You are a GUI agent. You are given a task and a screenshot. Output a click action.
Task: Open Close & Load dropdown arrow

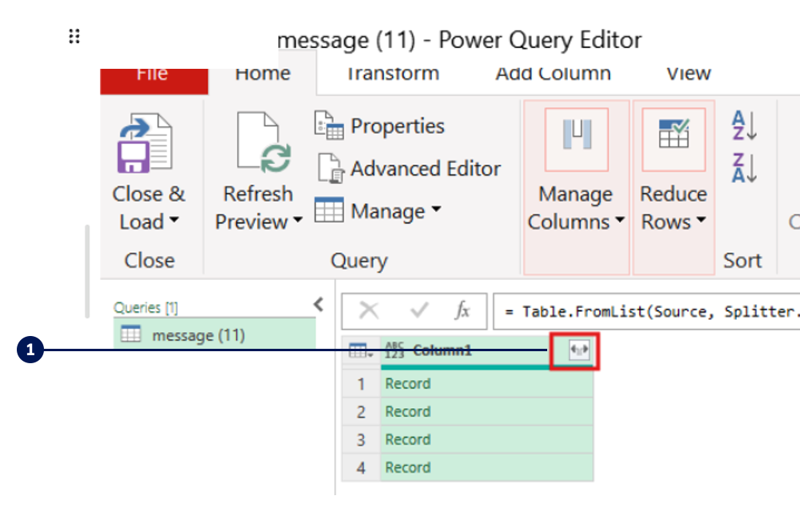pyautogui.click(x=174, y=222)
